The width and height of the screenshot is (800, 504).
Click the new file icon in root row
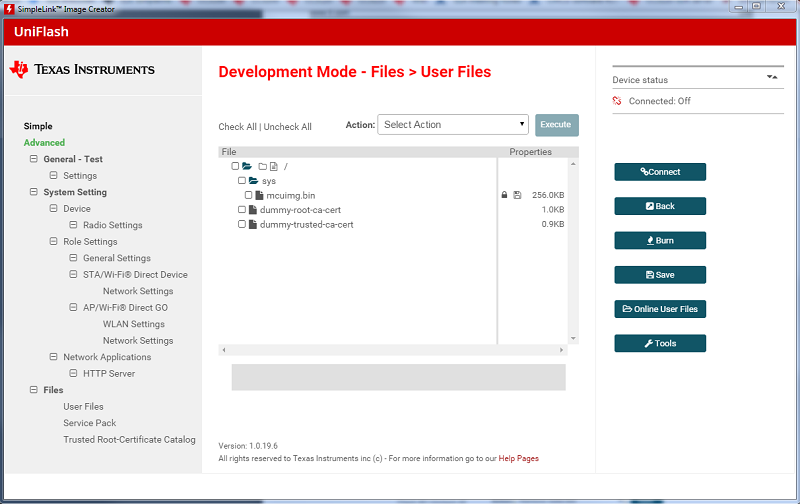coord(273,166)
